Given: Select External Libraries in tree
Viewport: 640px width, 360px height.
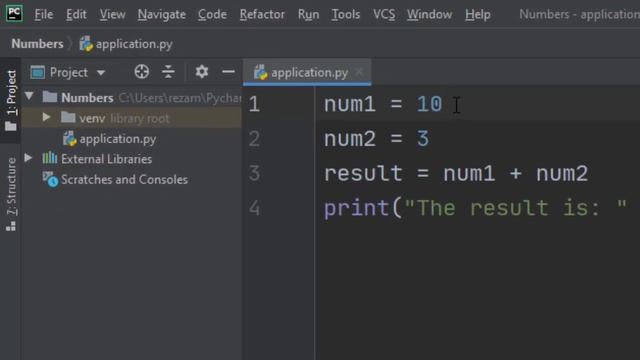Looking at the screenshot, I should coord(107,159).
